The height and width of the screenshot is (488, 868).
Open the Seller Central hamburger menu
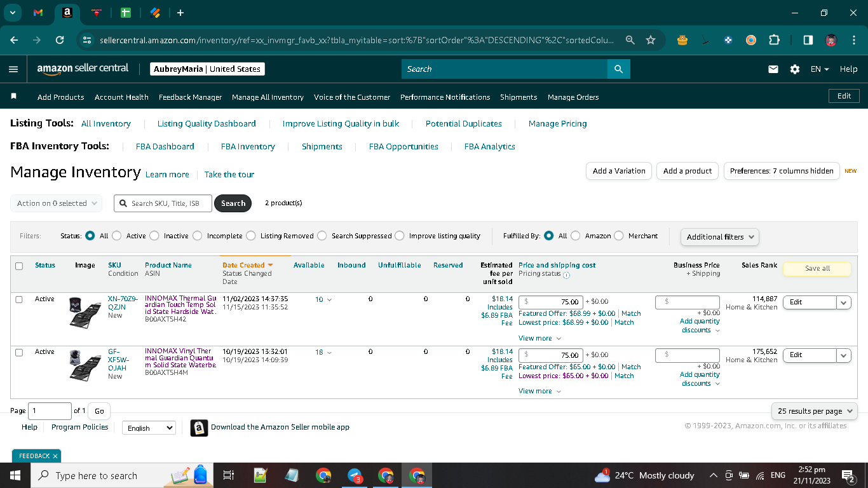[13, 69]
